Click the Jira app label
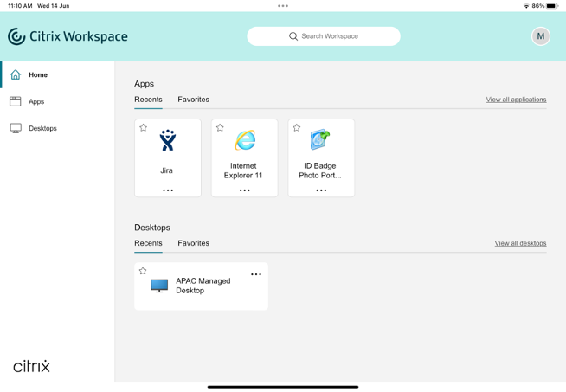 tap(166, 170)
